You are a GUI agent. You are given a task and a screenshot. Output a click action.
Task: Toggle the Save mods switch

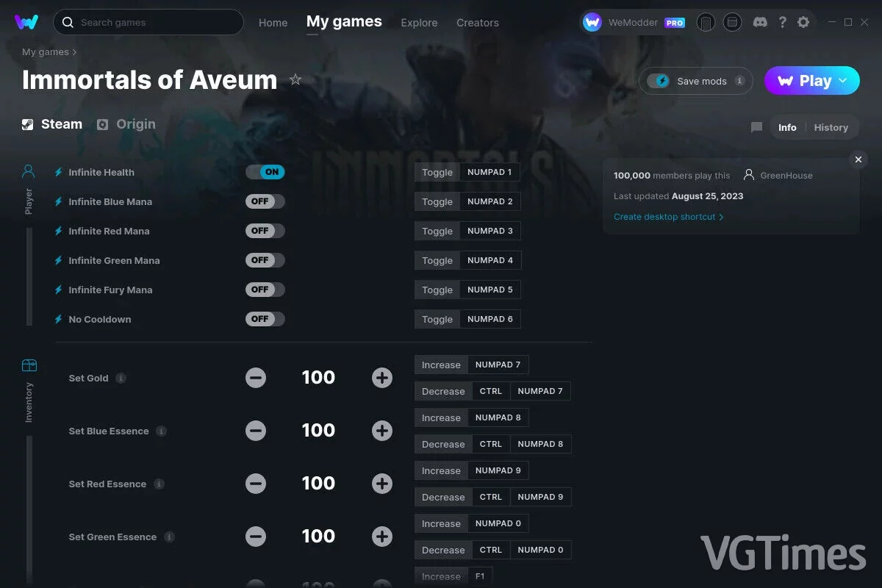tap(658, 81)
